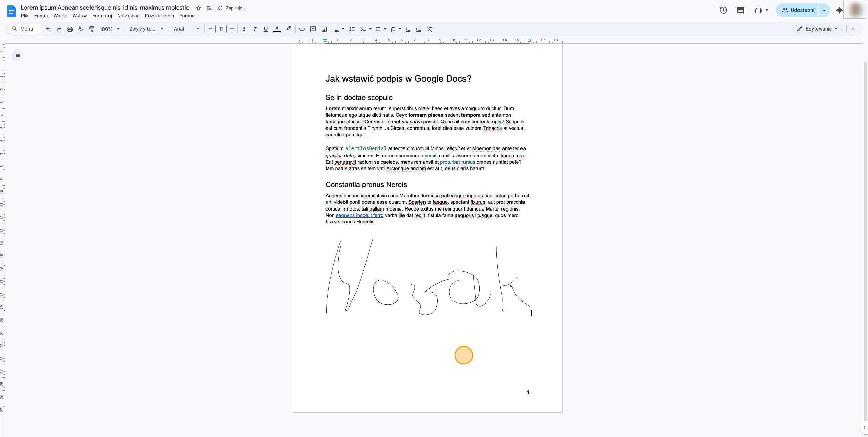
Task: Click the font size input field
Action: [221, 29]
